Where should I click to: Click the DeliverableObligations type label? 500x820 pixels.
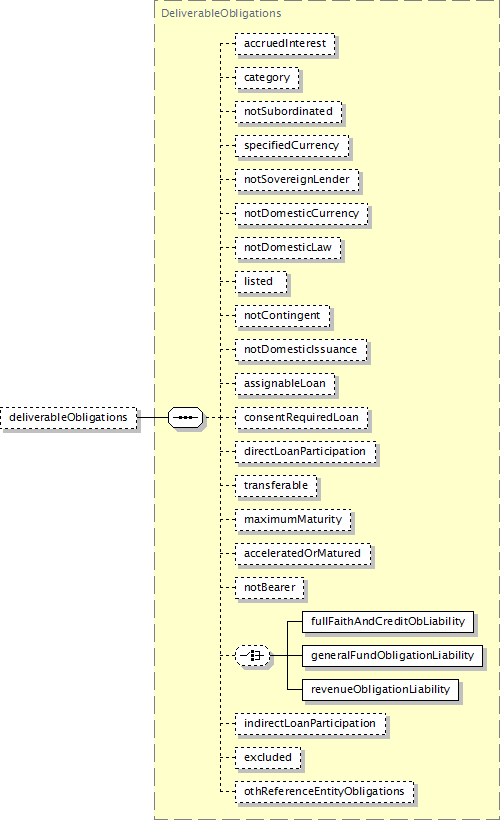(x=221, y=13)
